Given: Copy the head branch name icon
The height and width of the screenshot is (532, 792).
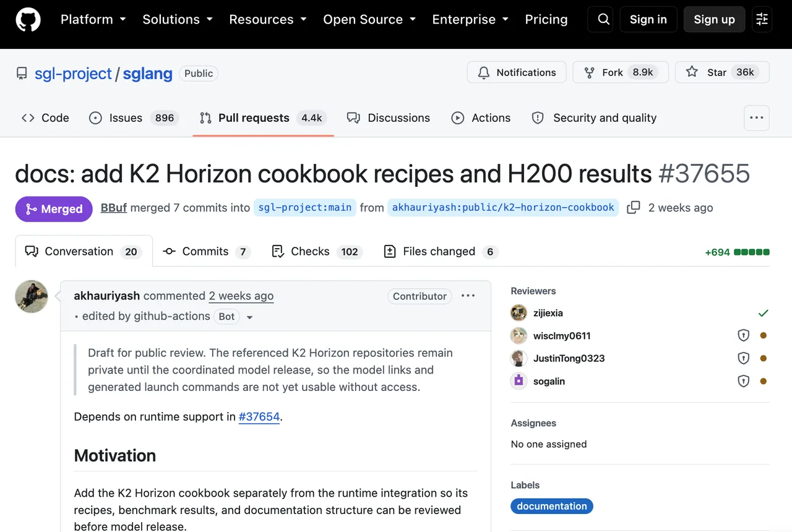Looking at the screenshot, I should pos(634,208).
